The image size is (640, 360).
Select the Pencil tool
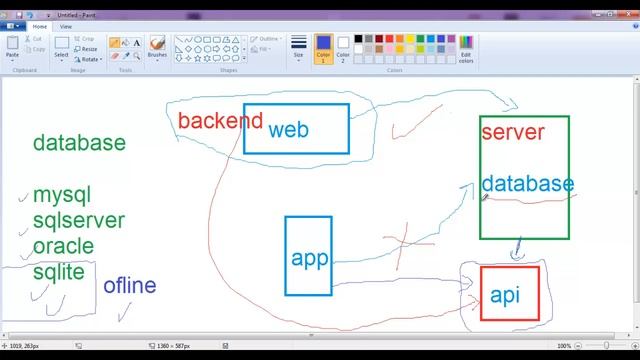click(115, 43)
